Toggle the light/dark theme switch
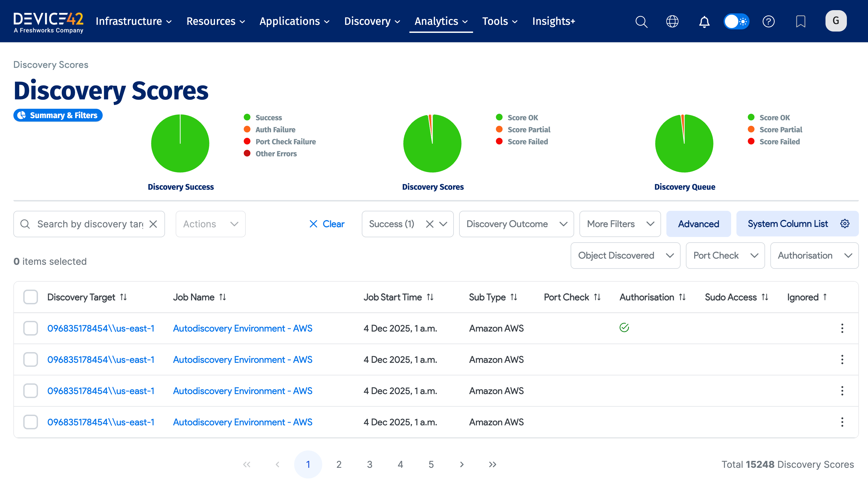The image size is (868, 498). 736,22
